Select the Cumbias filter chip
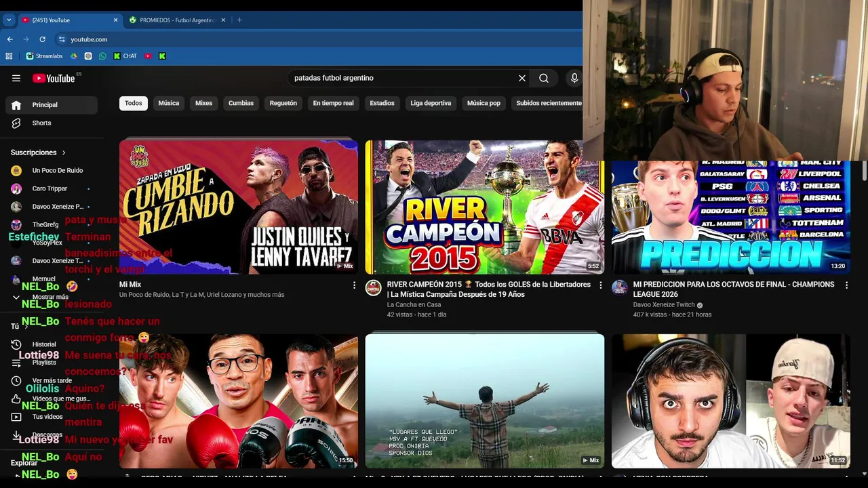 point(241,103)
